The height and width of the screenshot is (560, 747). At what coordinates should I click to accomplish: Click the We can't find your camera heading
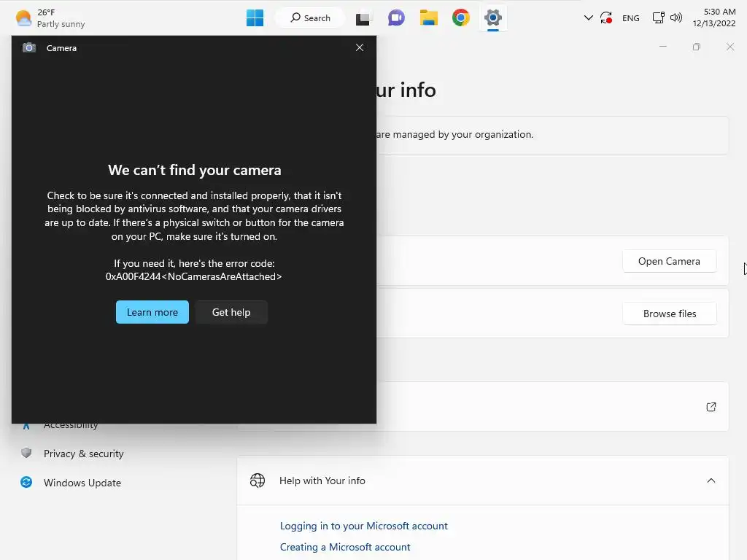[x=194, y=170]
